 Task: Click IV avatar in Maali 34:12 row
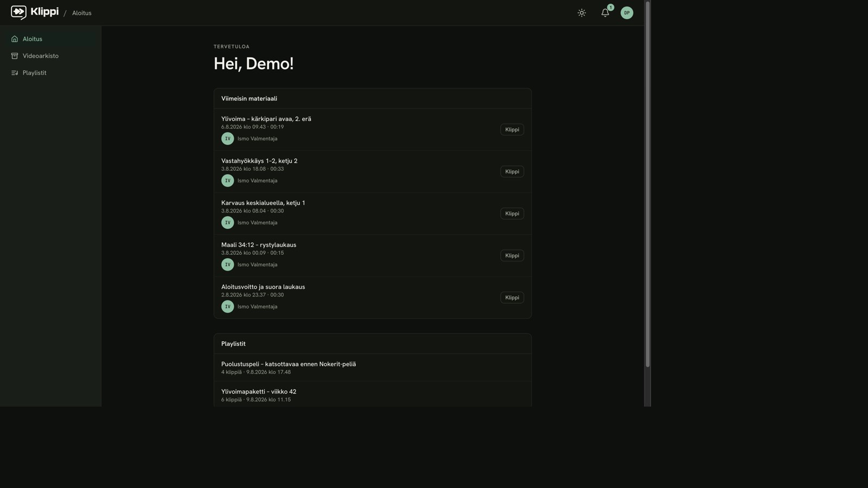pyautogui.click(x=227, y=265)
